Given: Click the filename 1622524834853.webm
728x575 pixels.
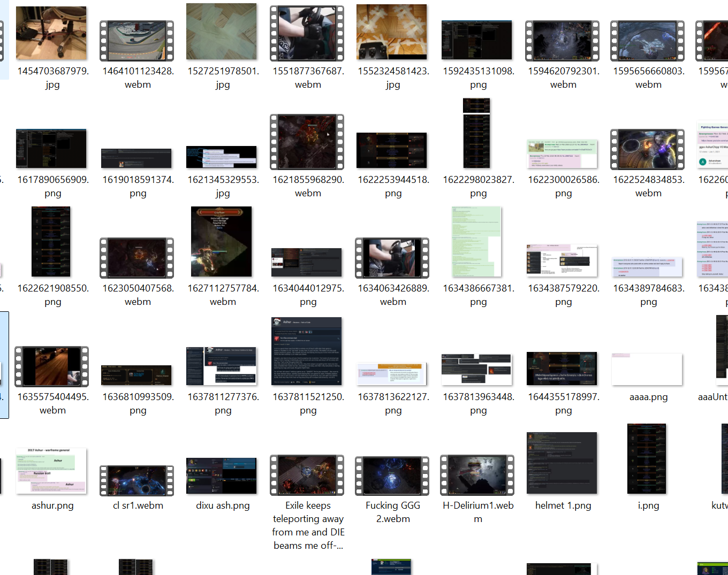Looking at the screenshot, I should pyautogui.click(x=648, y=186).
